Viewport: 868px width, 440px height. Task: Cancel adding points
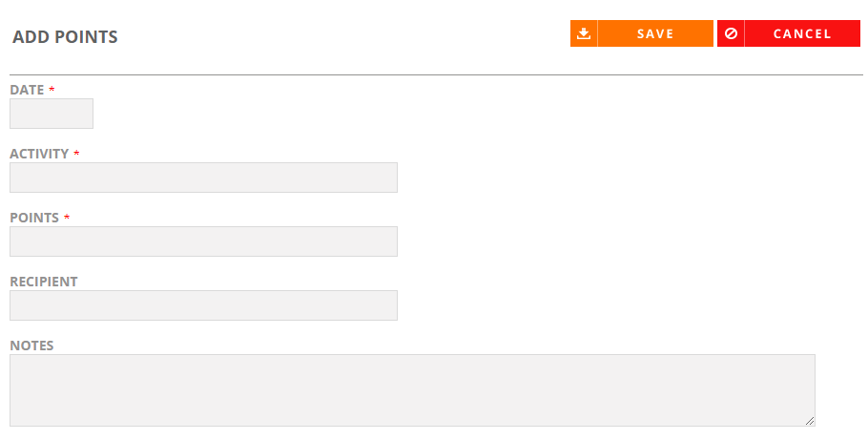coord(788,33)
